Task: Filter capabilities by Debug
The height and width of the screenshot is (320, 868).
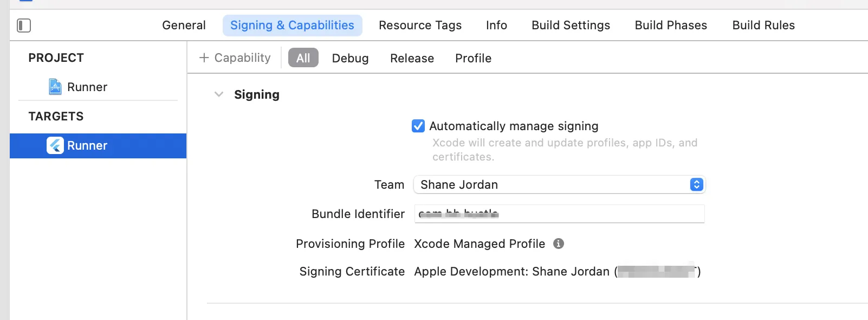Action: (350, 58)
